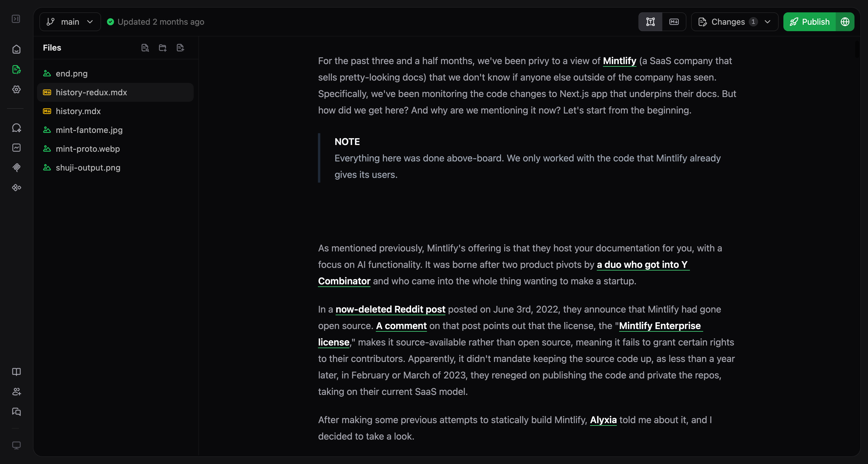The image size is (868, 464).
Task: Open the end.png file
Action: (71, 74)
